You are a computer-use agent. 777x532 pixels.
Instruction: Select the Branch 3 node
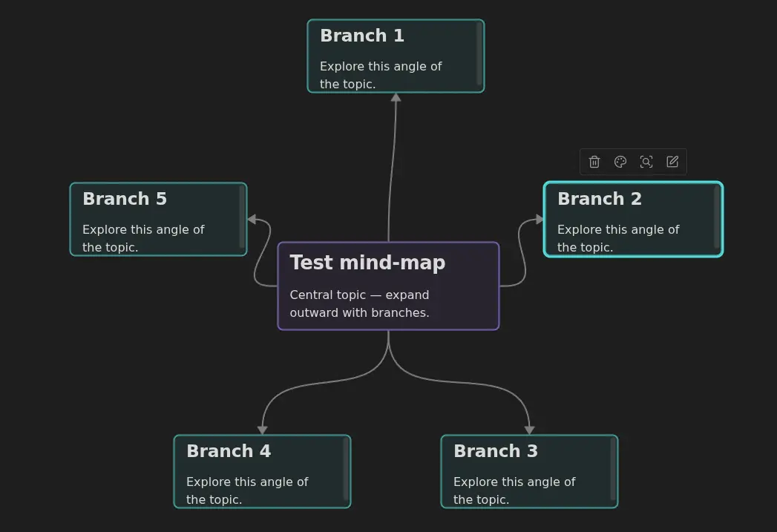(x=529, y=471)
